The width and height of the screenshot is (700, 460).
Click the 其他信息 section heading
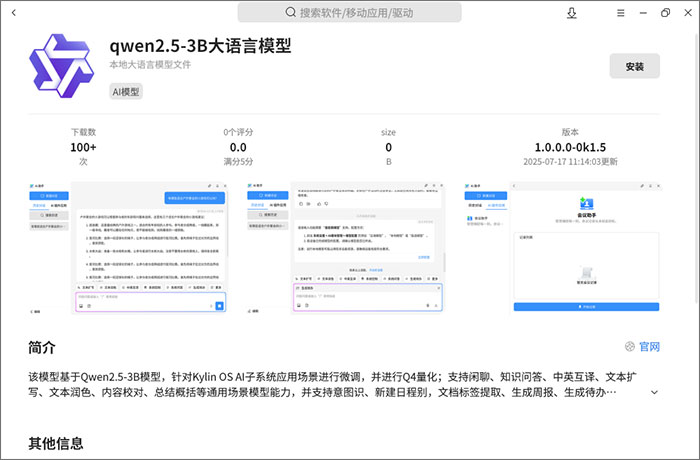click(x=56, y=443)
